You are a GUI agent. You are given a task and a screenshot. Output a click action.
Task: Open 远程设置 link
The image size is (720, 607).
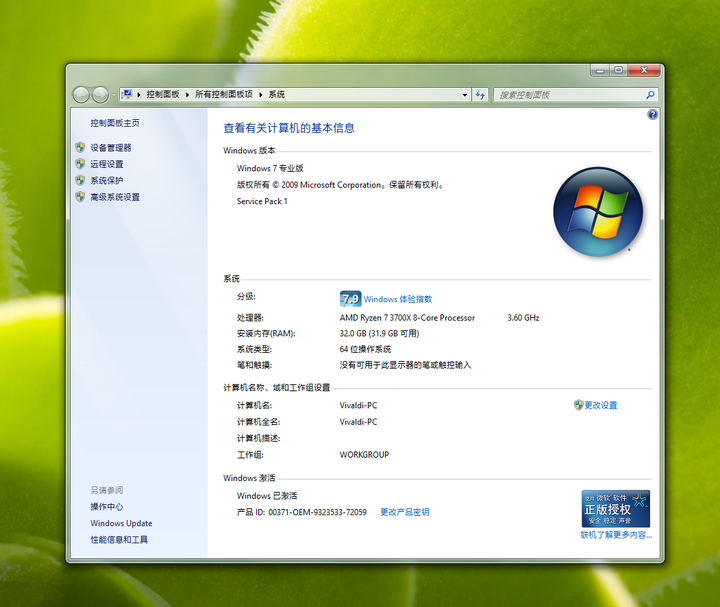tap(107, 164)
